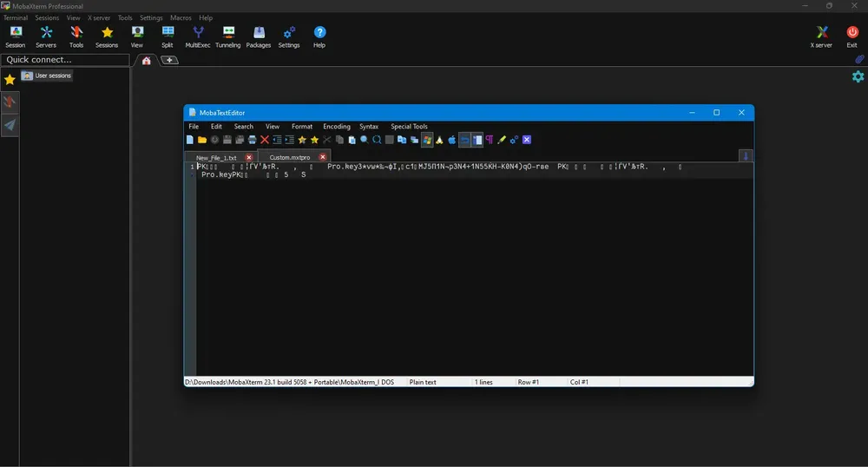Image resolution: width=868 pixels, height=467 pixels.
Task: Close the Custom.mxtpro tab
Action: click(x=323, y=157)
